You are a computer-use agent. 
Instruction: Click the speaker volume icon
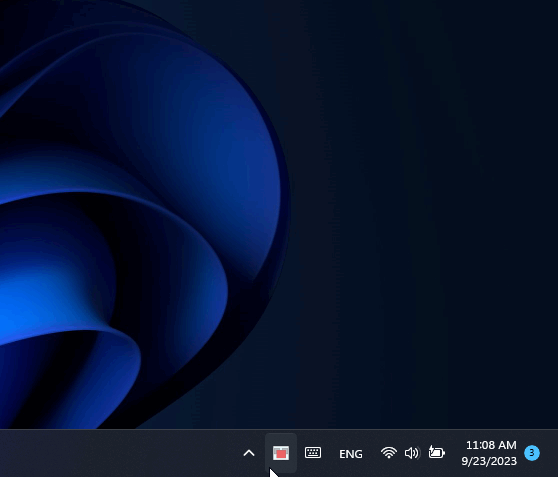pyautogui.click(x=412, y=453)
